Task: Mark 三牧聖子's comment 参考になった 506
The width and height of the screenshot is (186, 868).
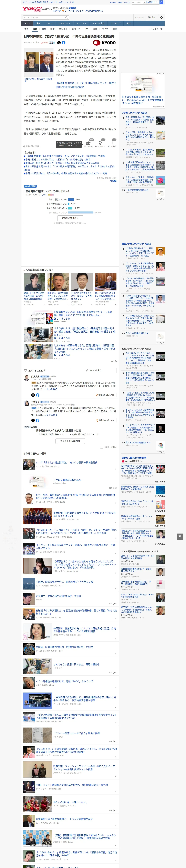Action: tap(105, 421)
